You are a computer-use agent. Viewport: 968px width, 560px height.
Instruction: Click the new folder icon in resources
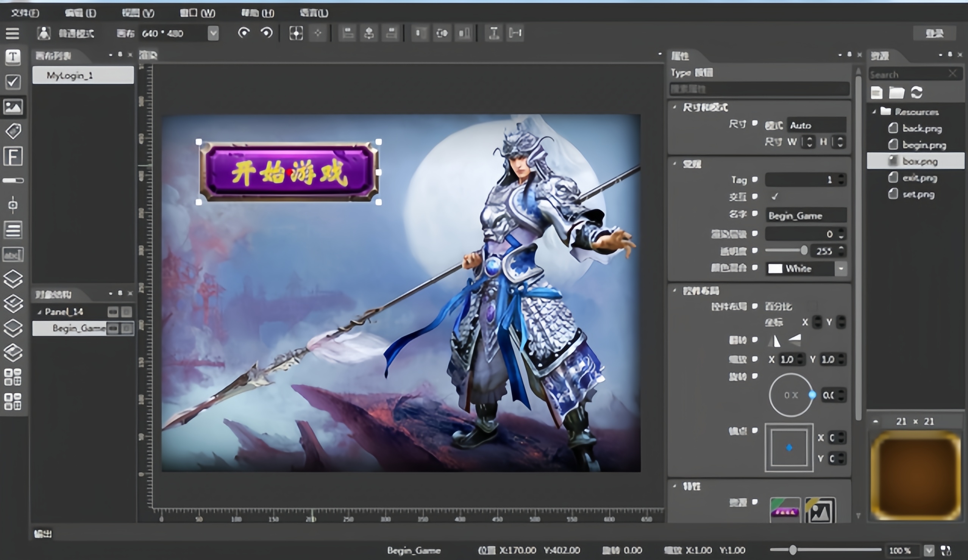[x=896, y=92]
